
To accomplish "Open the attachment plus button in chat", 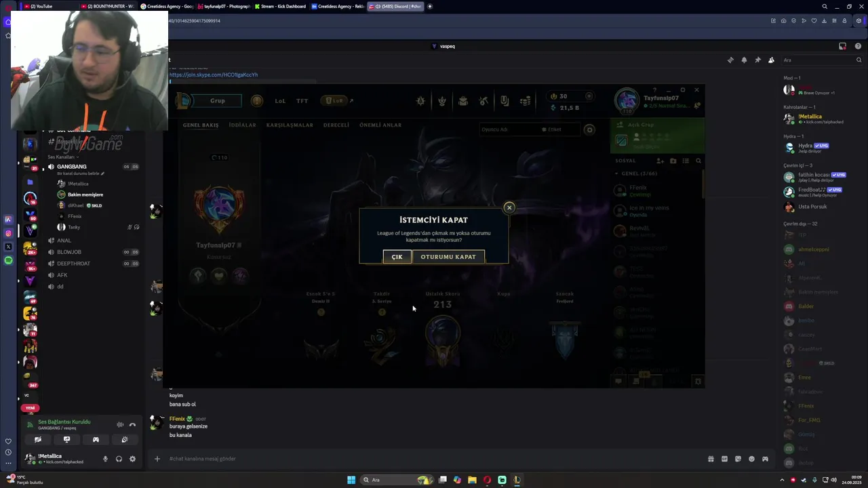I will pyautogui.click(x=157, y=459).
